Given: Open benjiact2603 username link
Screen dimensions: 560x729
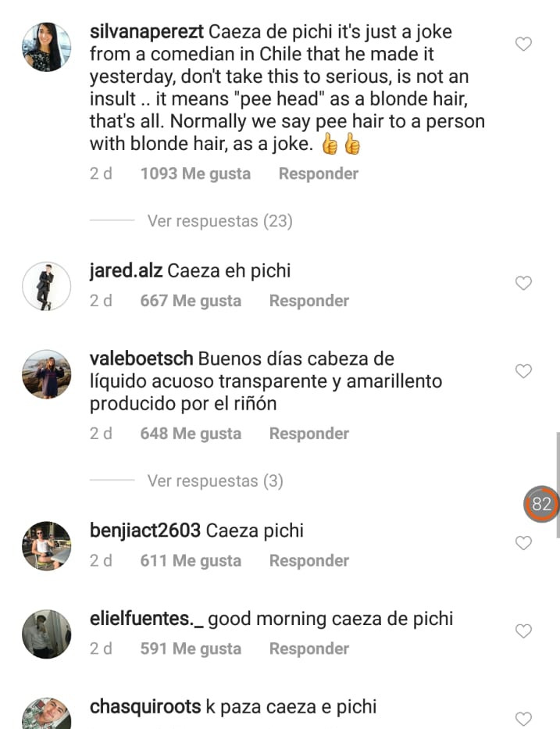Looking at the screenshot, I should [145, 531].
